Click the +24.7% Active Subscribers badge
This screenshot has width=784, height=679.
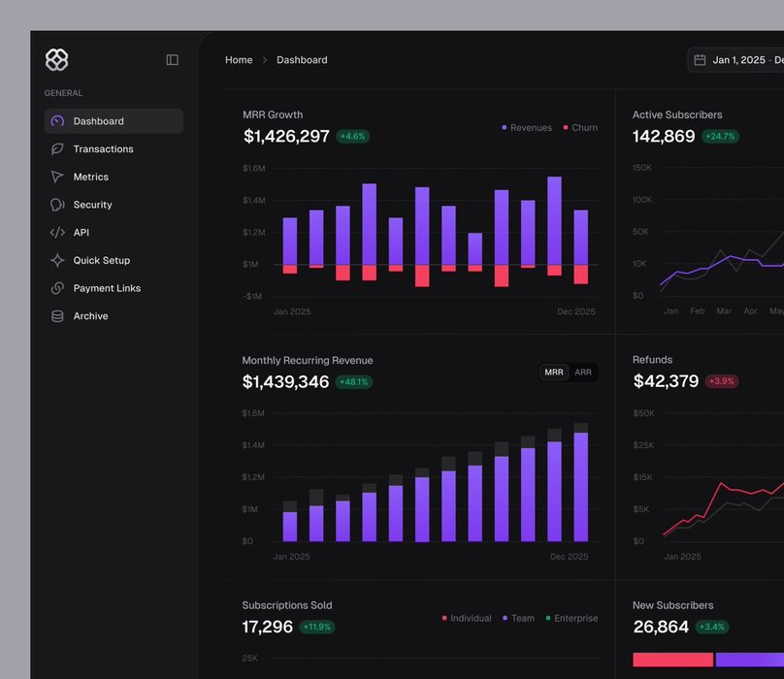tap(721, 137)
